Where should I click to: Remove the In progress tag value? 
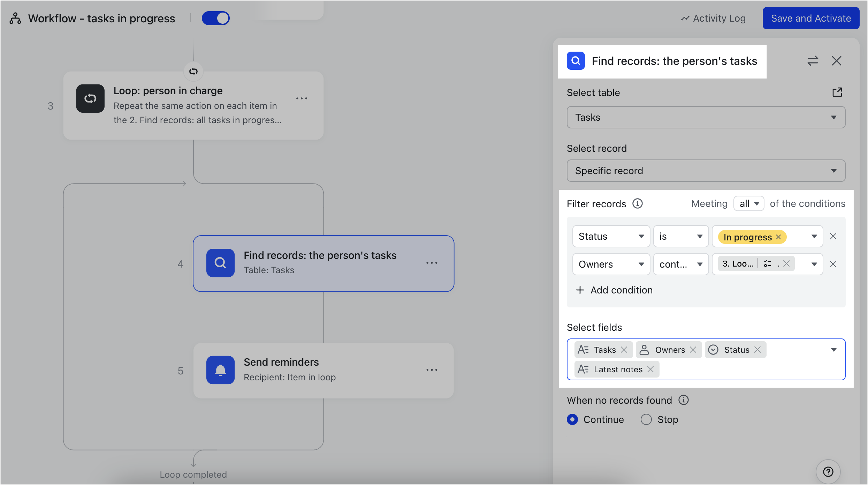(x=778, y=237)
